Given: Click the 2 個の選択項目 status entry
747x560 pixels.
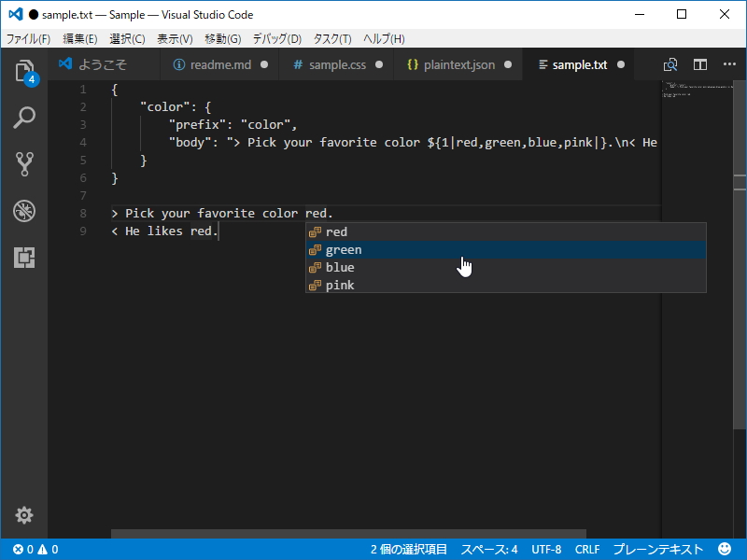Looking at the screenshot, I should (x=409, y=550).
